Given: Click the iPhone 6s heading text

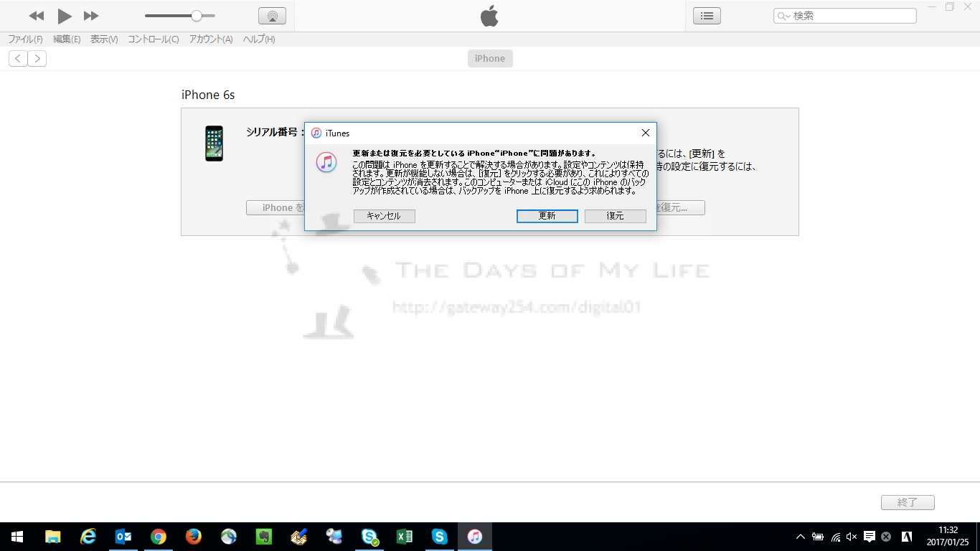Looking at the screenshot, I should pyautogui.click(x=208, y=95).
